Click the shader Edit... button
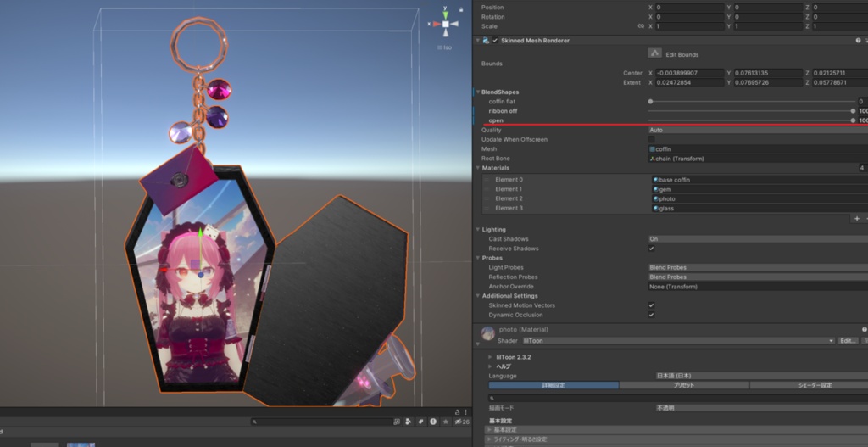 click(x=848, y=341)
